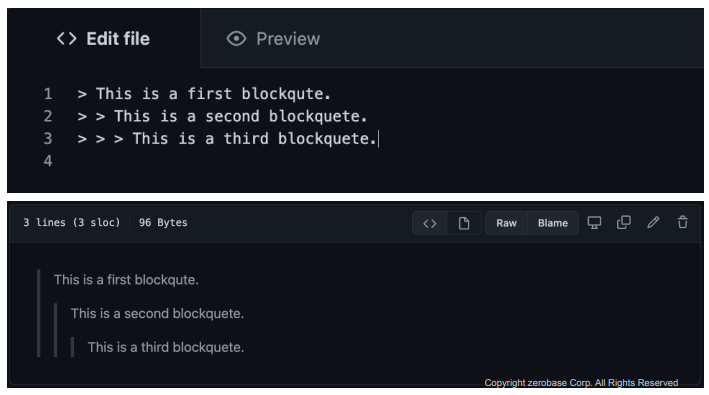Delete the file with trash icon

point(683,222)
